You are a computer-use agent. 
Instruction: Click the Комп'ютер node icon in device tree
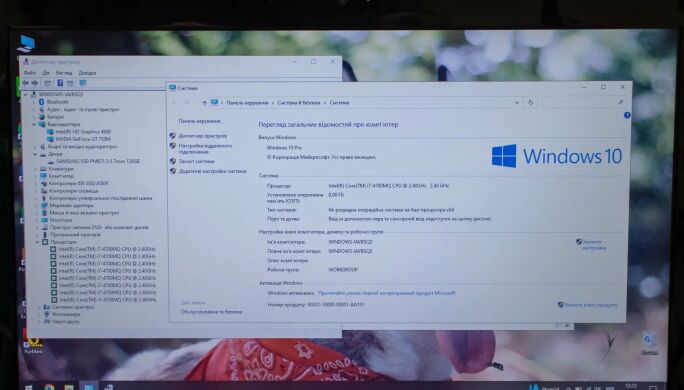coord(44,176)
